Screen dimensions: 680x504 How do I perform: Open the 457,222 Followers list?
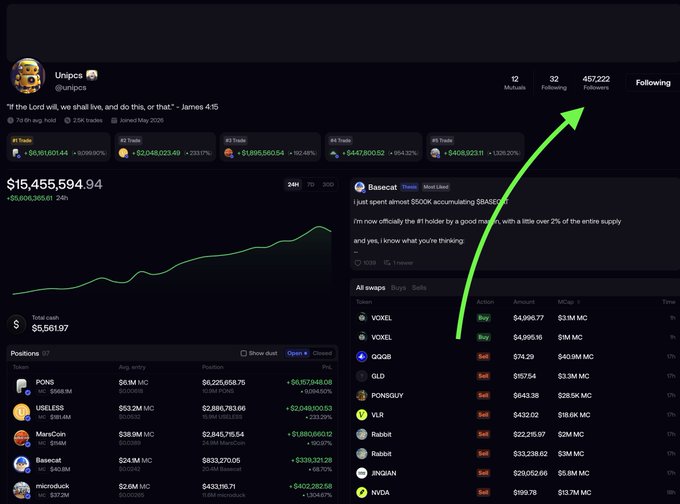pyautogui.click(x=596, y=82)
